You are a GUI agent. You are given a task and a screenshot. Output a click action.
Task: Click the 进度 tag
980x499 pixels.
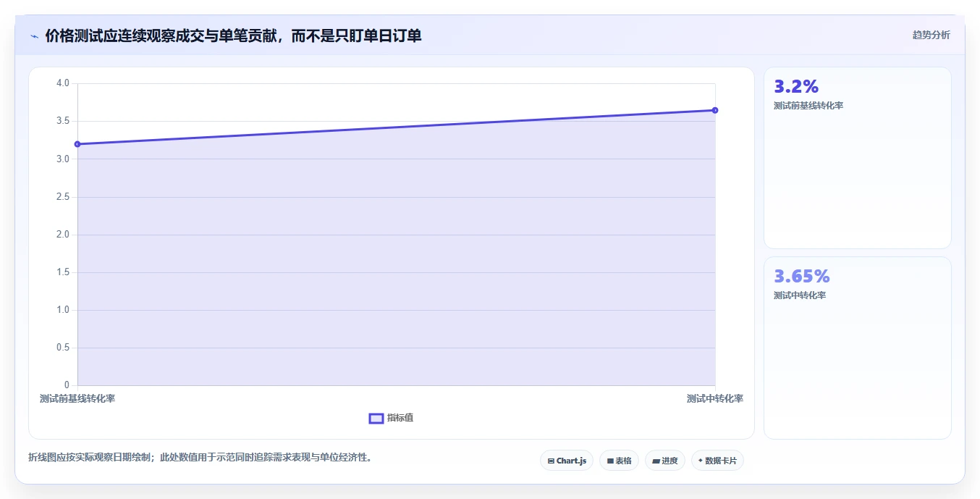click(x=665, y=461)
